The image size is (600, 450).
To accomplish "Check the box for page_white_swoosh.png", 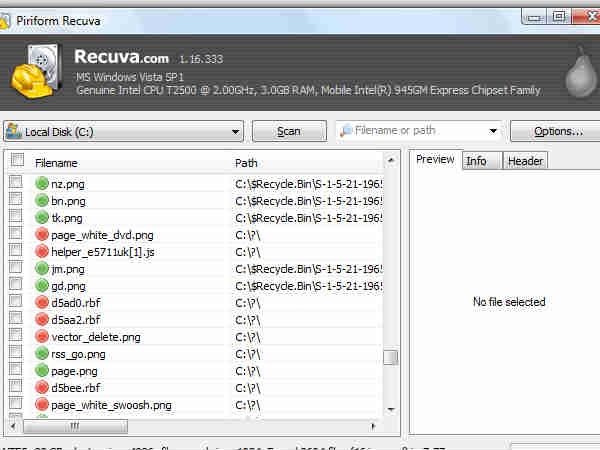I will (16, 403).
